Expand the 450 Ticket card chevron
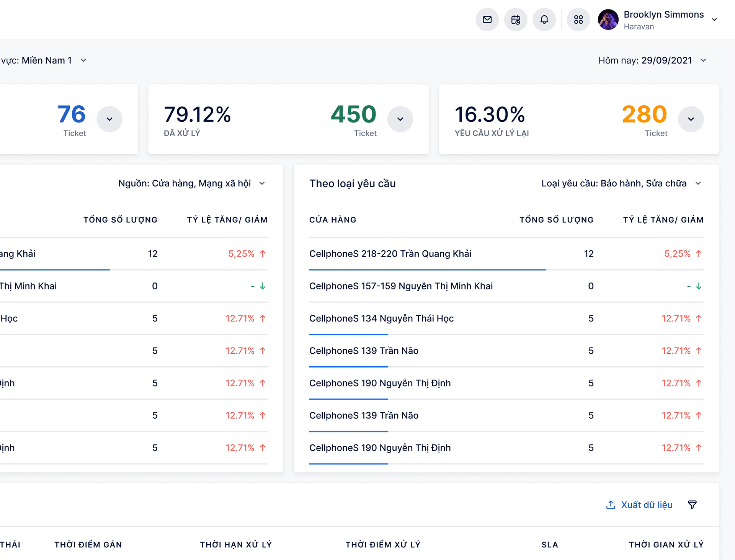 pos(400,119)
